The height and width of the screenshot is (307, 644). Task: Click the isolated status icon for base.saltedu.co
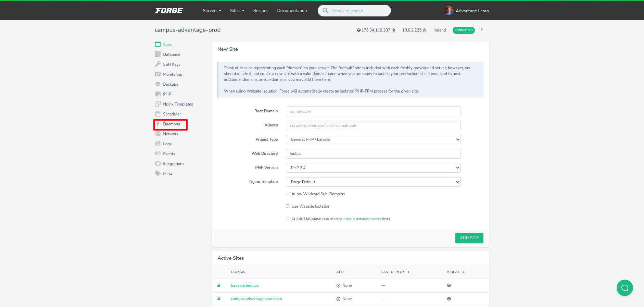449,285
